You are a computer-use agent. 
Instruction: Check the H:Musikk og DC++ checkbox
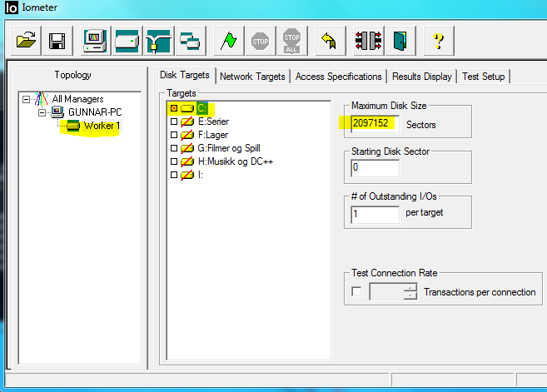(174, 161)
